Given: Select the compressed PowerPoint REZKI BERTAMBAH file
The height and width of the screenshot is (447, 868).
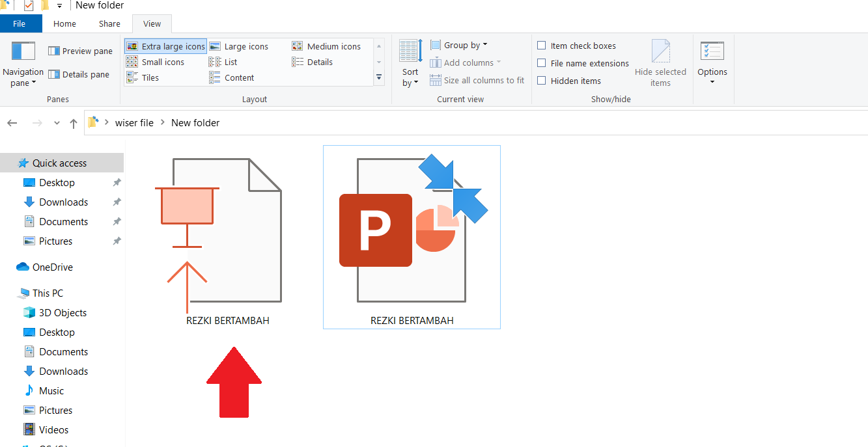Looking at the screenshot, I should [x=412, y=237].
